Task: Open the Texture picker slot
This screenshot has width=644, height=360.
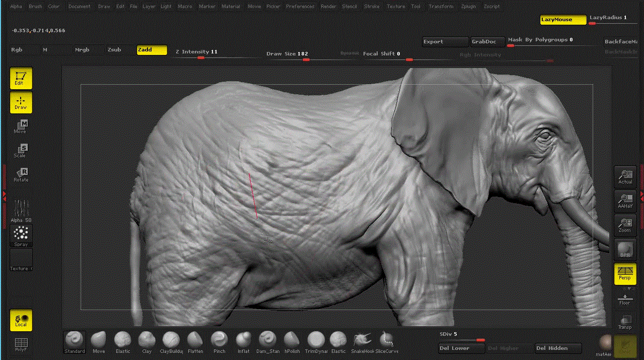Action: coord(21,260)
